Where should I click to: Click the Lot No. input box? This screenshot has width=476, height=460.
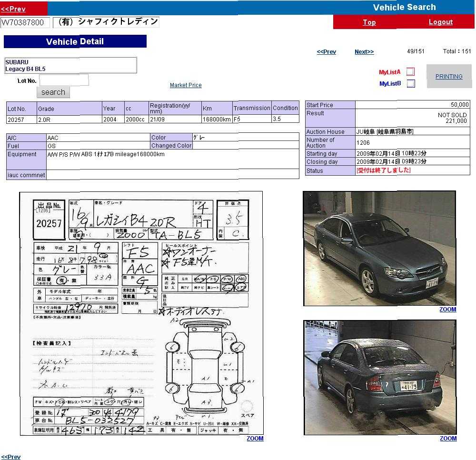coord(64,80)
